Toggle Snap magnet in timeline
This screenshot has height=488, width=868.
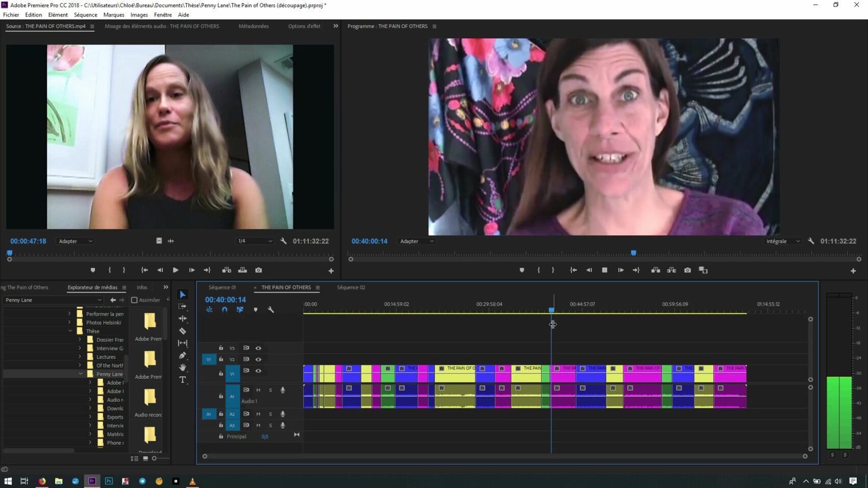(x=225, y=310)
